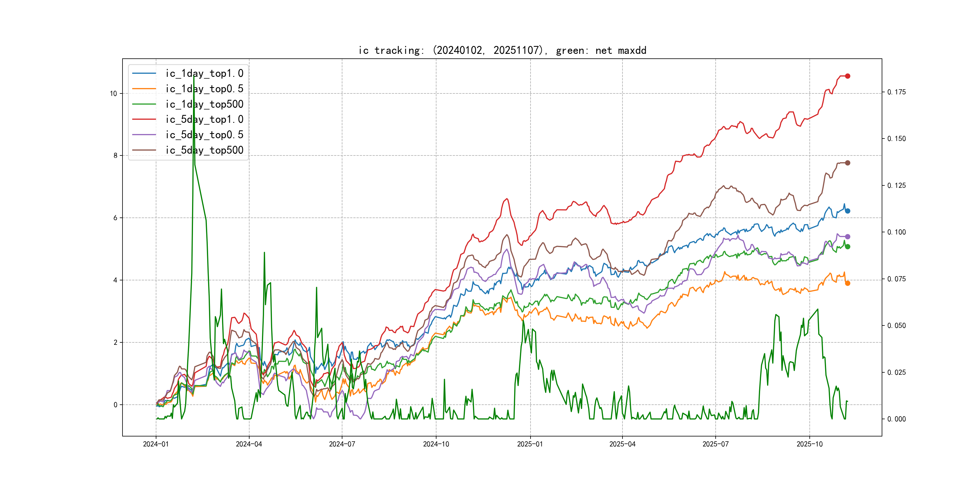Click the brown line swatch in legend

144,150
